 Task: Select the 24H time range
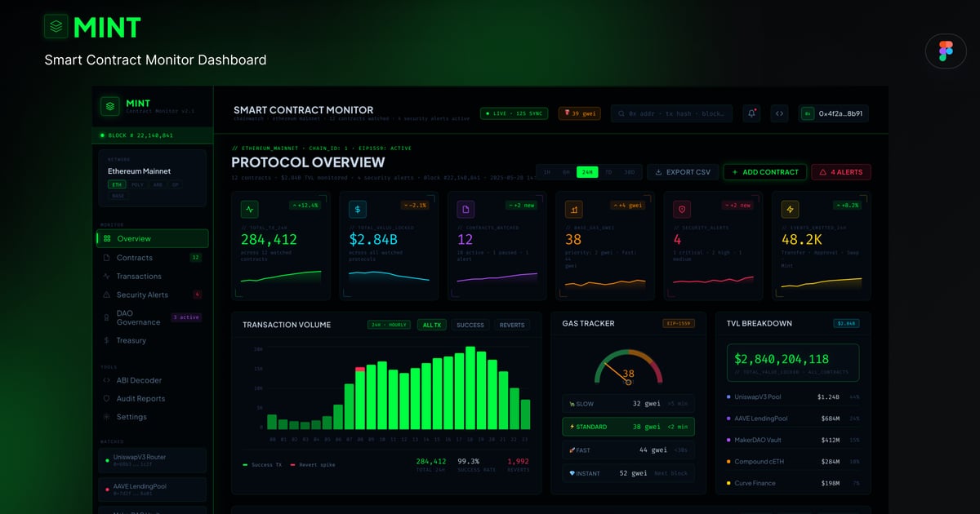[587, 172]
